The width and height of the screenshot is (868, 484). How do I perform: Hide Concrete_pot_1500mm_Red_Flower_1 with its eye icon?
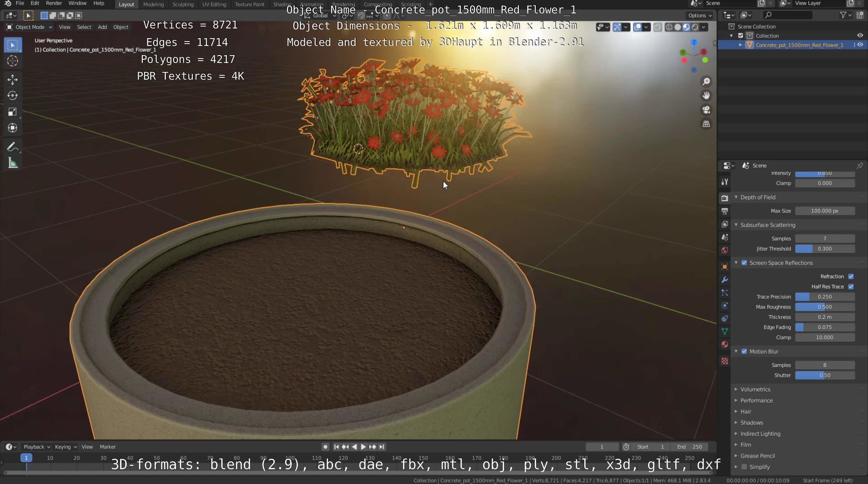860,45
